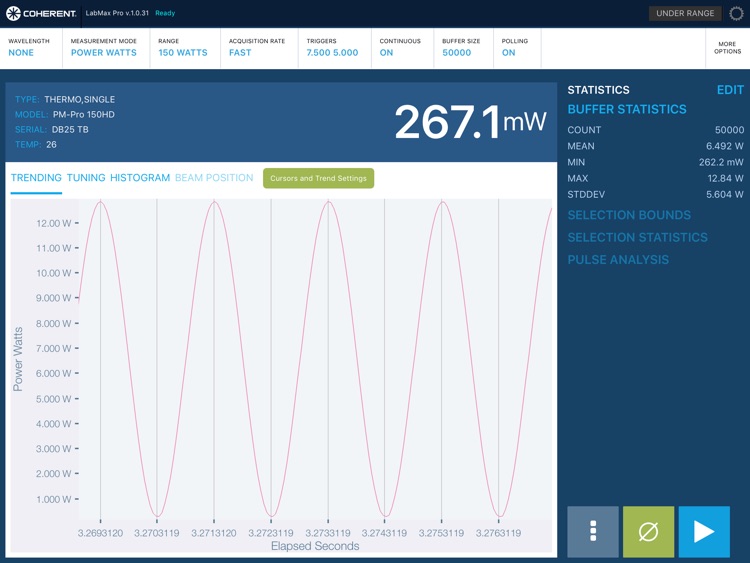Screen dimensions: 750x563
Task: Expand the Pulse Analysis section
Action: pyautogui.click(x=618, y=260)
